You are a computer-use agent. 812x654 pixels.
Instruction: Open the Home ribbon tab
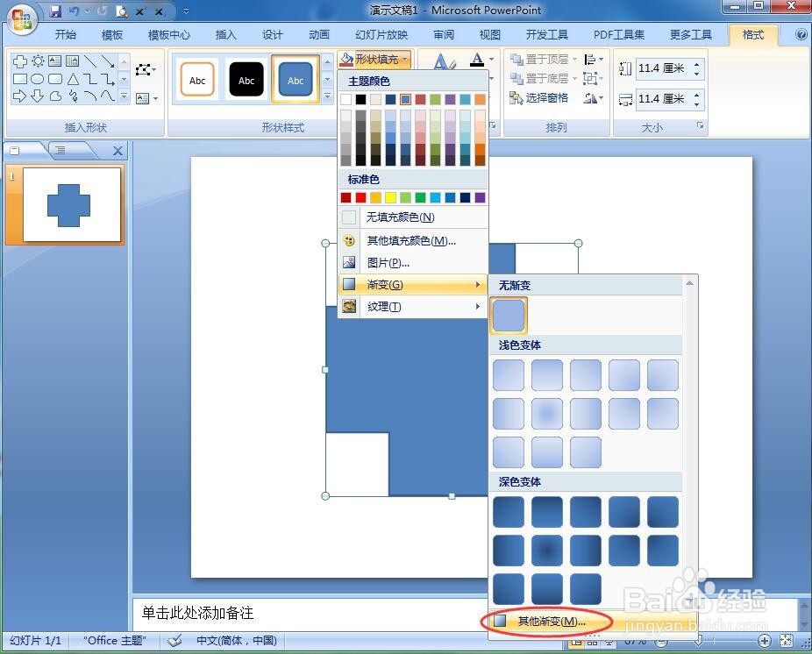point(66,35)
